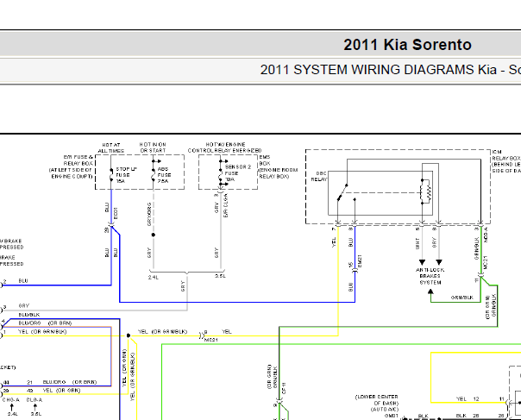
Task: Select "YEL (OR GRN)" horizontal label beside pin 49
Action: pyautogui.click(x=61, y=391)
